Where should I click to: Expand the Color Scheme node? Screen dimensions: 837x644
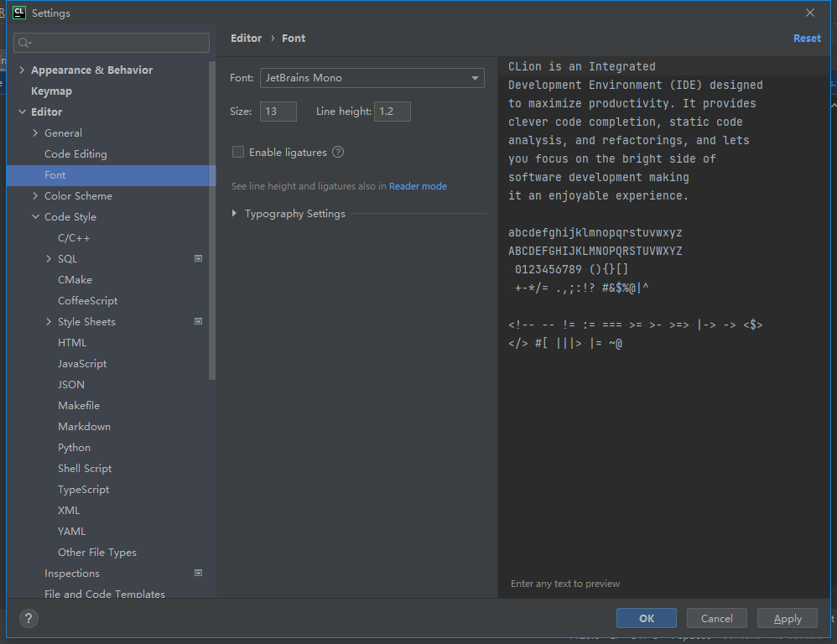tap(35, 196)
